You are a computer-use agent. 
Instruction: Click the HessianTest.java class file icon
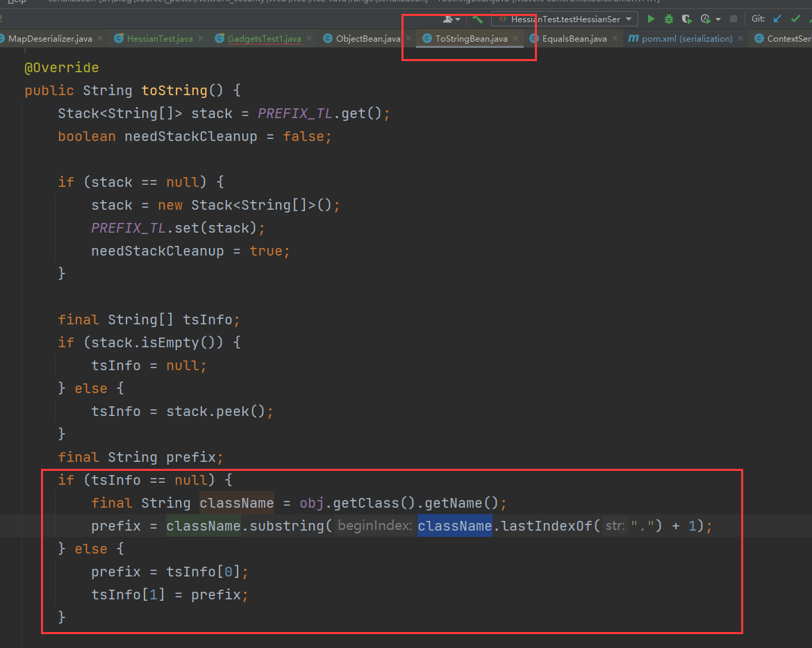click(119, 38)
